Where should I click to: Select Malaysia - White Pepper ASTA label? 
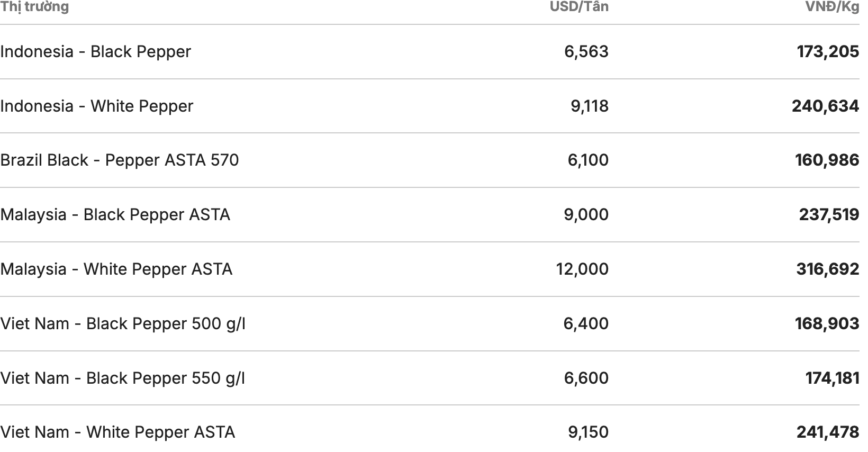[x=116, y=269]
